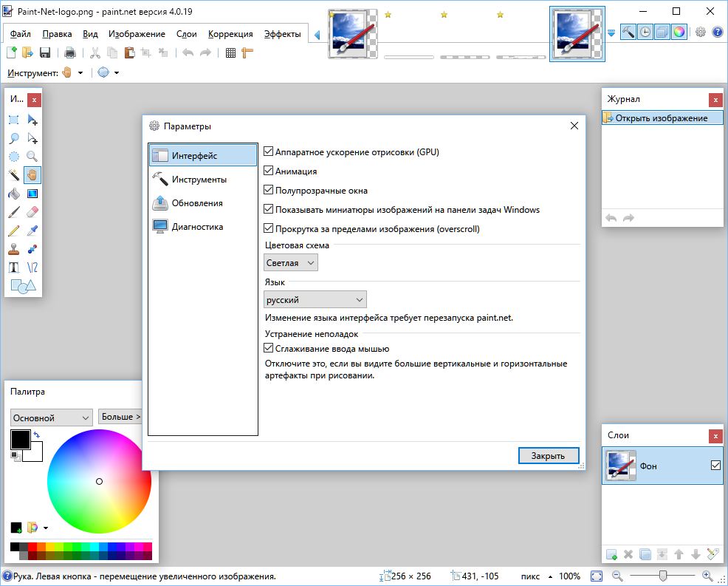Swap primary and secondary colors

tap(37, 435)
